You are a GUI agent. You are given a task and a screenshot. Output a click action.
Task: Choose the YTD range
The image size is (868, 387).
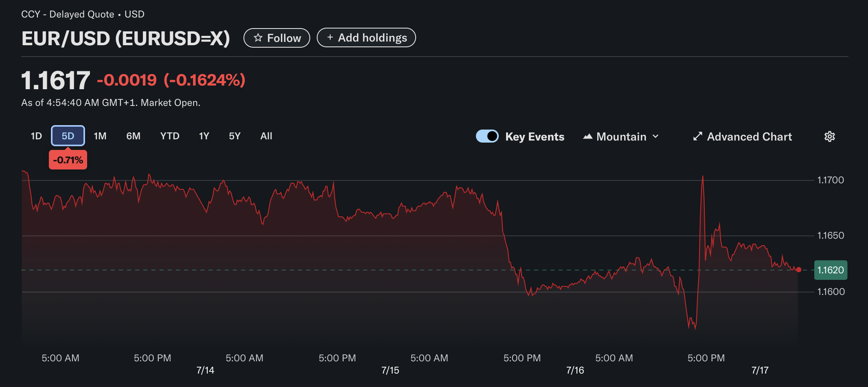170,136
